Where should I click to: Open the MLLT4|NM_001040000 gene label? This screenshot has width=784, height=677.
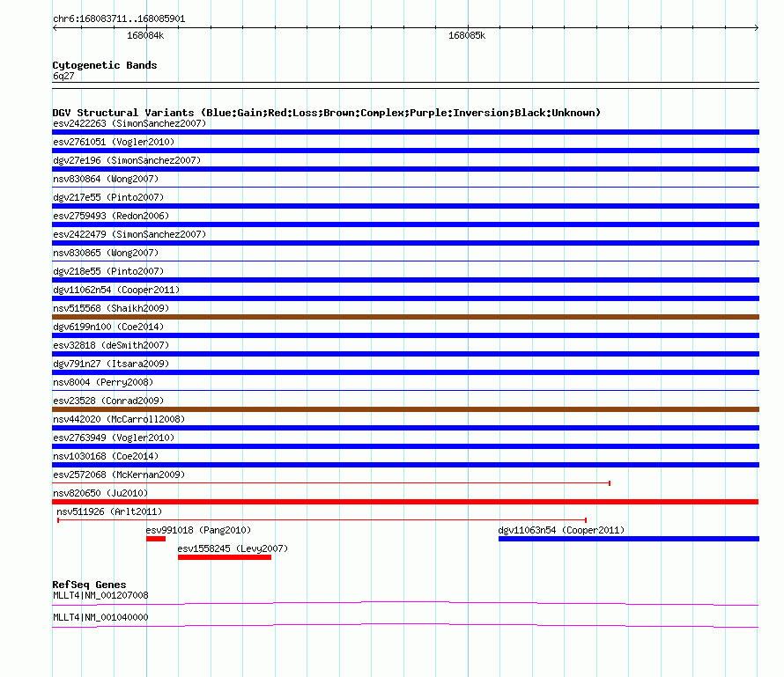(x=100, y=617)
